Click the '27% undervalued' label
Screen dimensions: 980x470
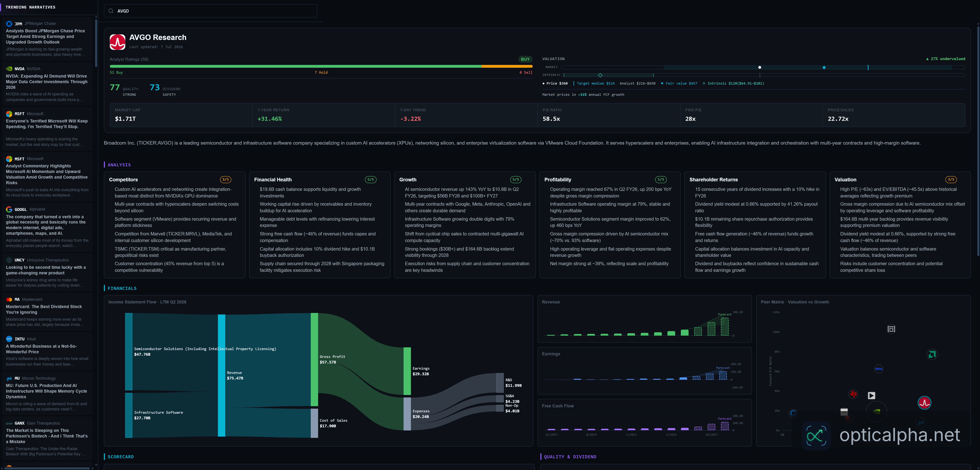point(946,59)
